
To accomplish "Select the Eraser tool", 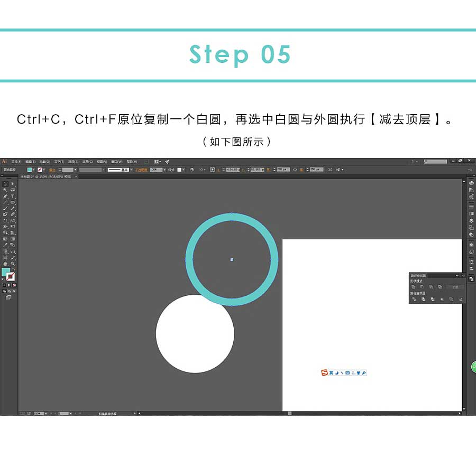I will coord(13,214).
